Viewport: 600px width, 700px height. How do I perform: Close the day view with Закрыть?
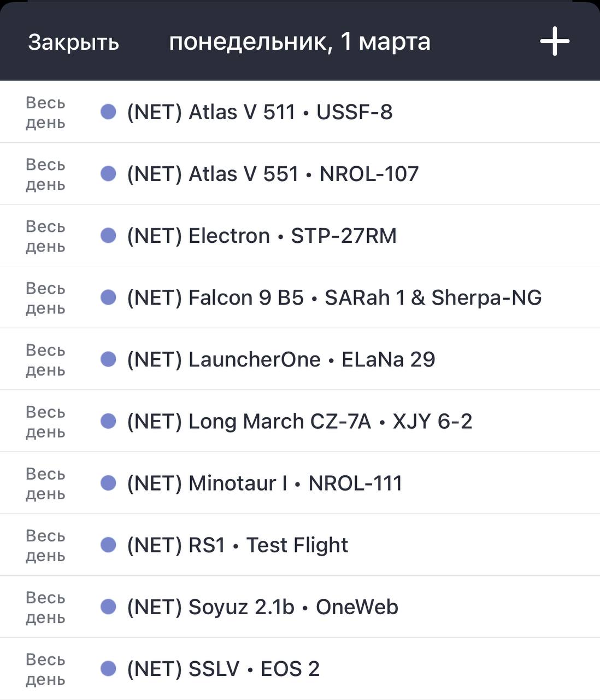tap(74, 42)
